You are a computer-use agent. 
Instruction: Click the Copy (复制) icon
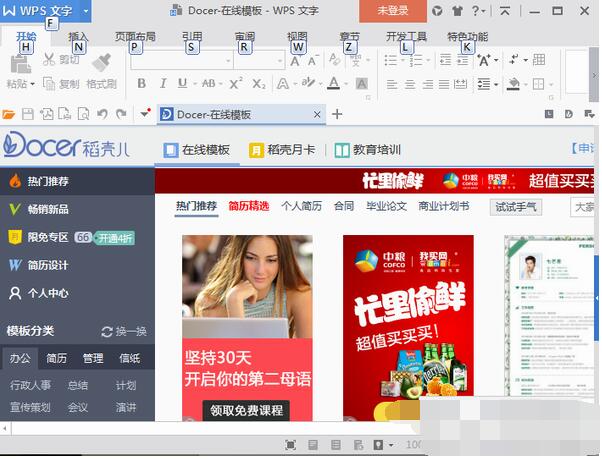(49, 83)
